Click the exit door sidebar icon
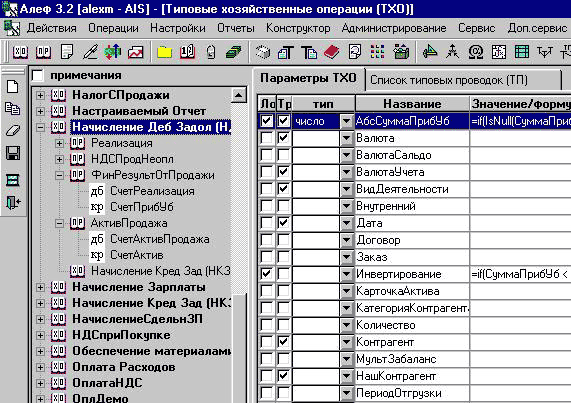571x403 pixels. click(x=13, y=202)
